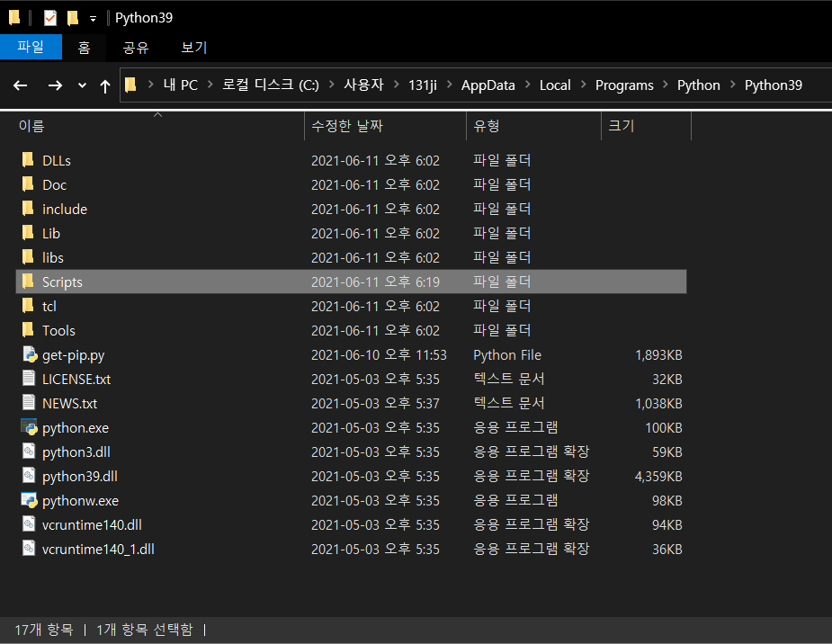Click the 1개 항목 선택함 status text
The image size is (832, 644).
click(x=144, y=630)
